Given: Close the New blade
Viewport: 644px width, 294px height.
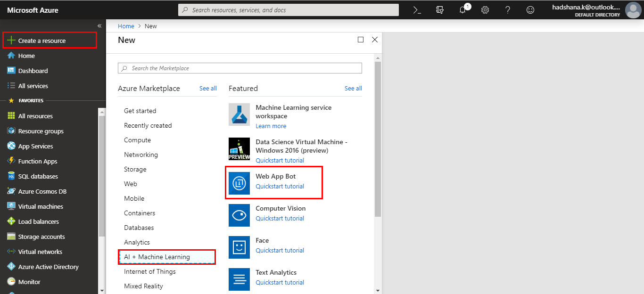Looking at the screenshot, I should (375, 40).
